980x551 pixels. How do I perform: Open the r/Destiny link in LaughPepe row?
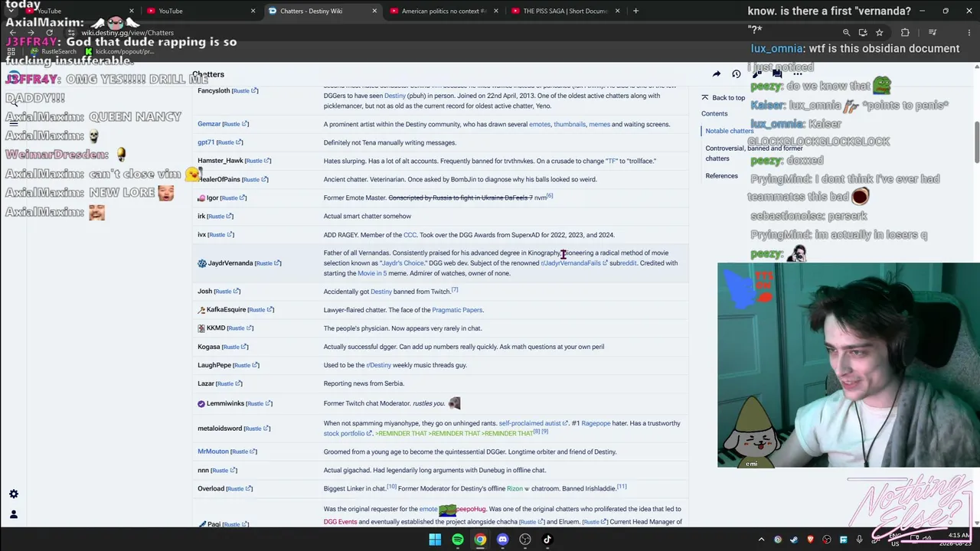tap(378, 365)
